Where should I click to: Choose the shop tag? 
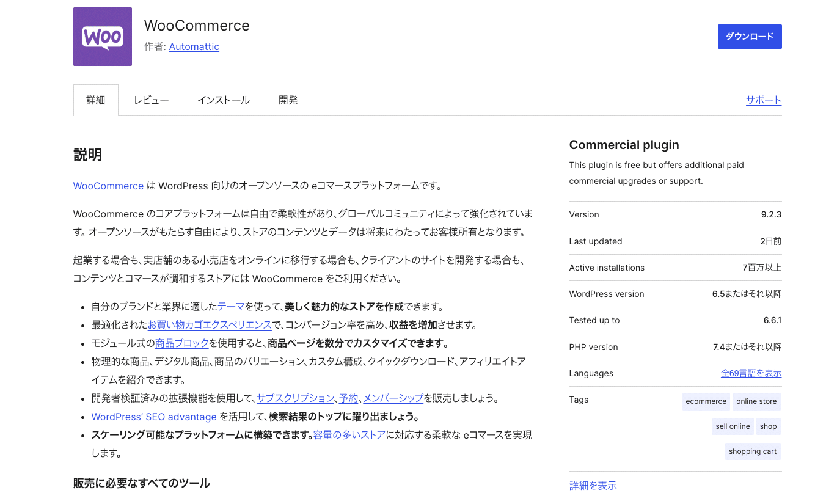click(x=769, y=426)
